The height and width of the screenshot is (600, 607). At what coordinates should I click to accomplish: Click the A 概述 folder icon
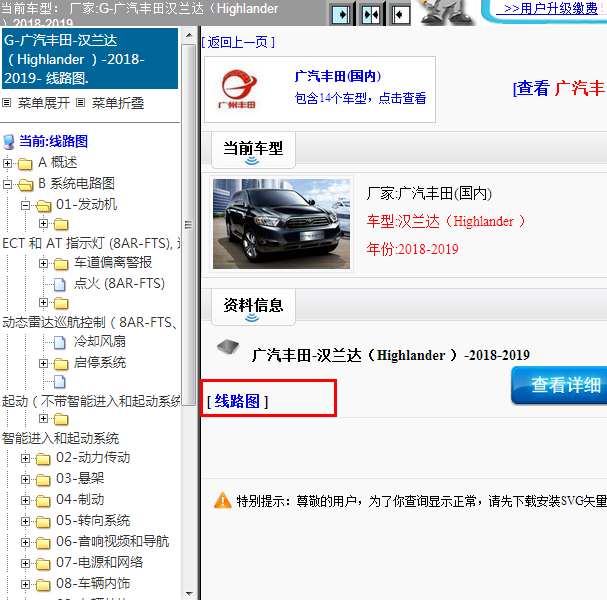[x=25, y=164]
